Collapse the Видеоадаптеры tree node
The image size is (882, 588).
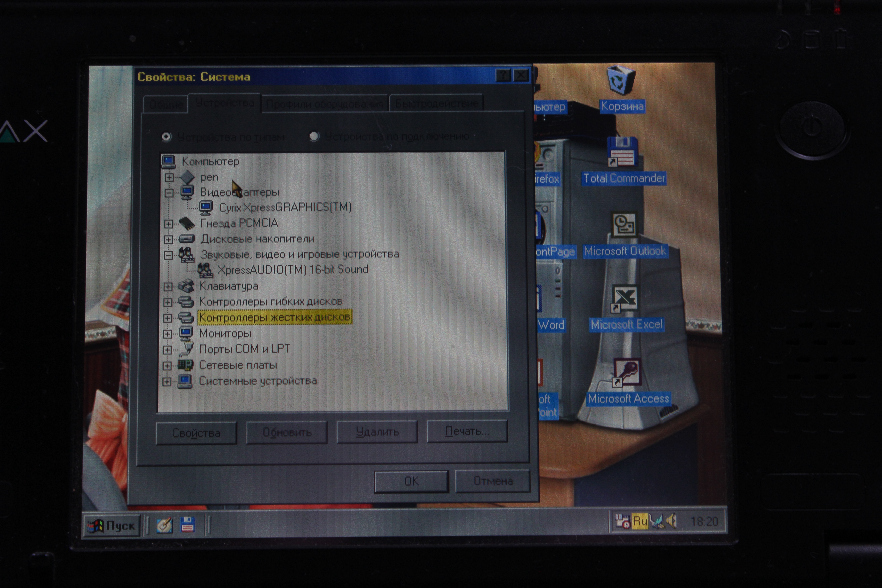pos(169,193)
